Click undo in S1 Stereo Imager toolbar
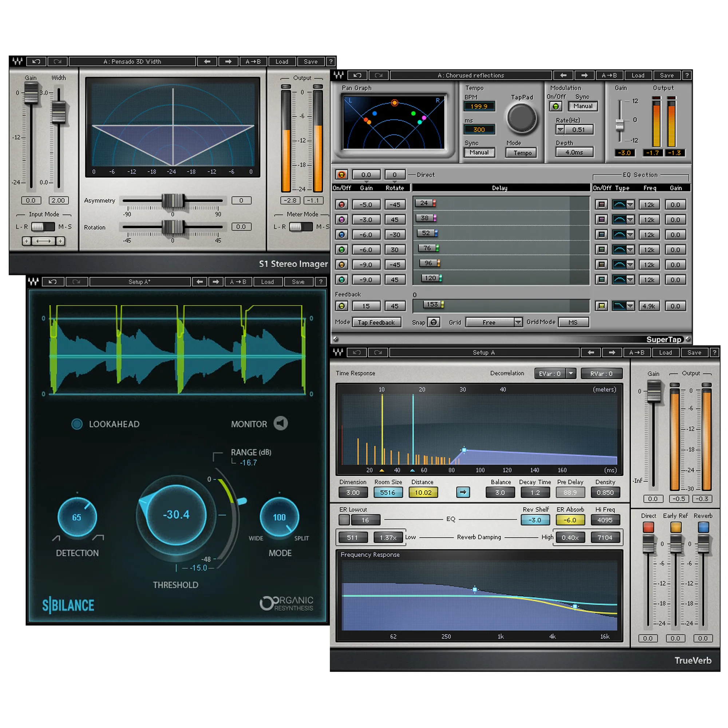The image size is (728, 728). tap(36, 62)
